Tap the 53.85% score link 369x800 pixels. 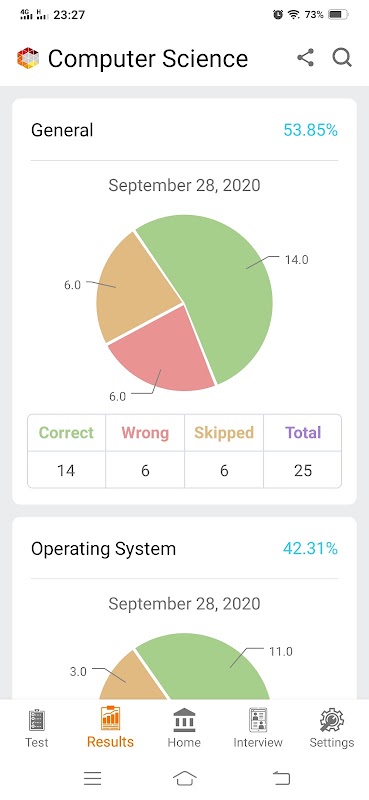[310, 130]
